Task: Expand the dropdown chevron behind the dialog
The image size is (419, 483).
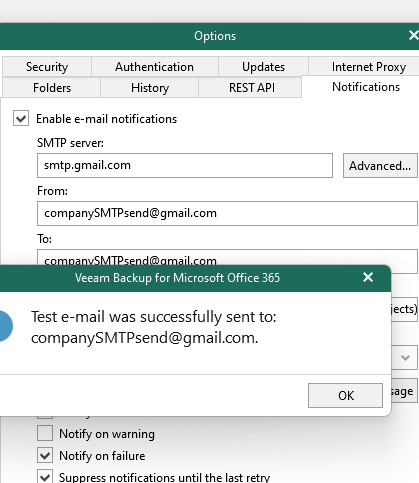Action: coord(405,358)
